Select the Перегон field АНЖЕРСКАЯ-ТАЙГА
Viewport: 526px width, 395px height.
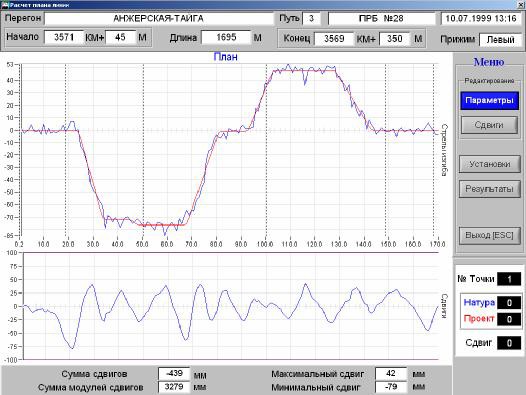click(x=158, y=18)
